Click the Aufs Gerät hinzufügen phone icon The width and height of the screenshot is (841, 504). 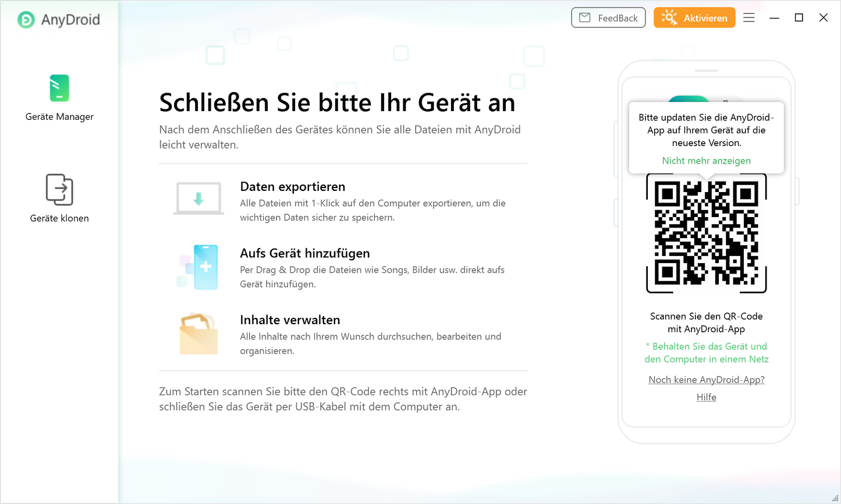pos(200,267)
